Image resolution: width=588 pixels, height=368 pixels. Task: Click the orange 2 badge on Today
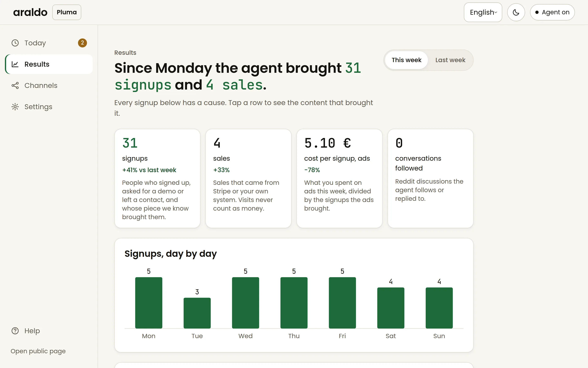click(82, 43)
